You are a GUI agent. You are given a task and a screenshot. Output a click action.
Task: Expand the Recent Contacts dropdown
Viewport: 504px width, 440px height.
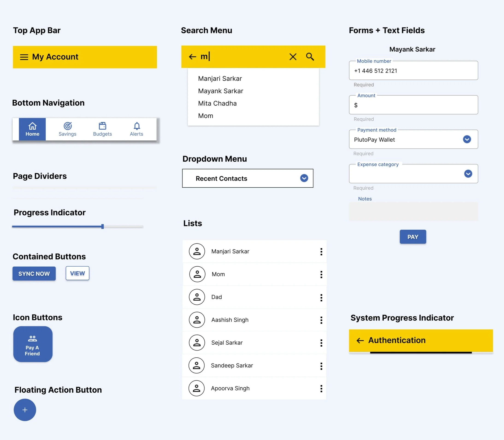tap(304, 178)
